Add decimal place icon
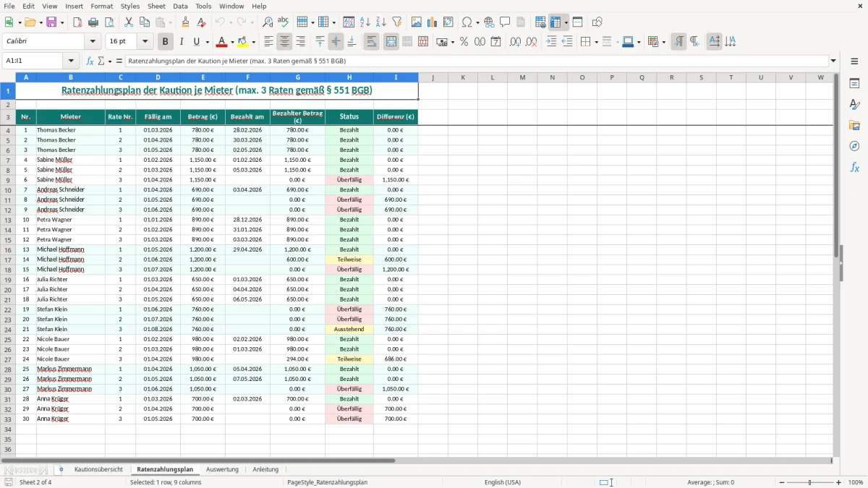The width and height of the screenshot is (868, 488). (516, 42)
